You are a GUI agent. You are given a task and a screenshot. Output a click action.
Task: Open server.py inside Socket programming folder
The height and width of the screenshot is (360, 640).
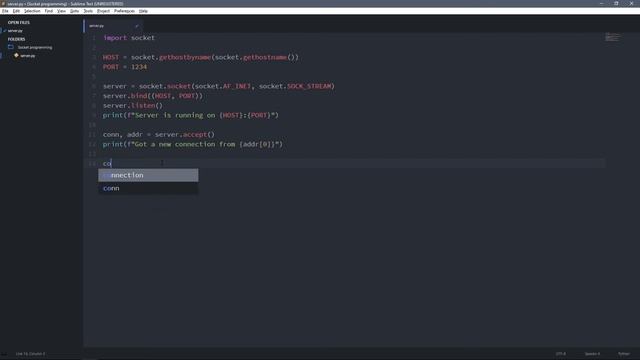pos(28,56)
